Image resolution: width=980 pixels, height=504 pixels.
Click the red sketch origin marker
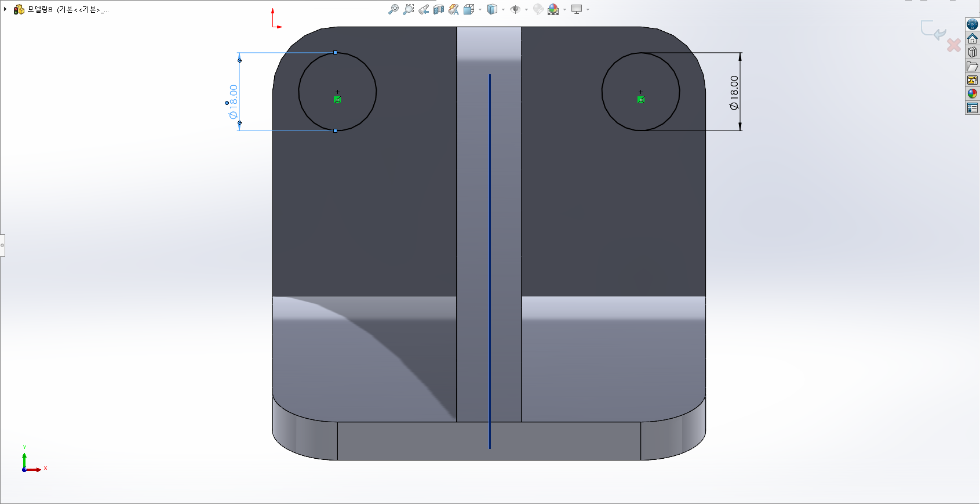(x=276, y=19)
